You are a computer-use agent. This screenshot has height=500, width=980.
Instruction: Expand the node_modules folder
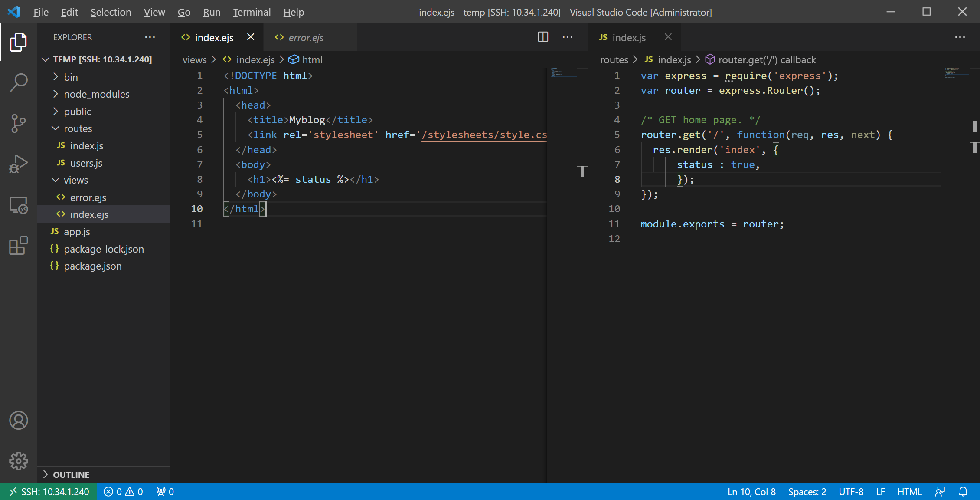(96, 94)
